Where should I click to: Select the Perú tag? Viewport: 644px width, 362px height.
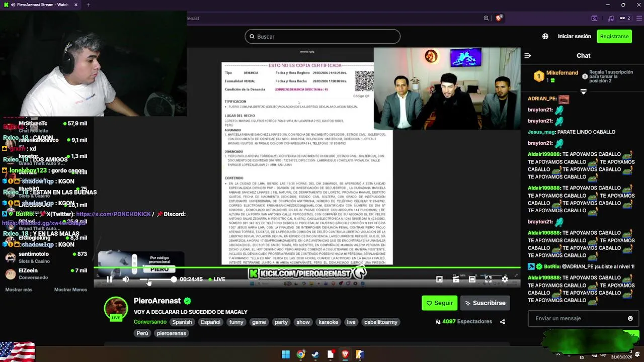(x=142, y=333)
